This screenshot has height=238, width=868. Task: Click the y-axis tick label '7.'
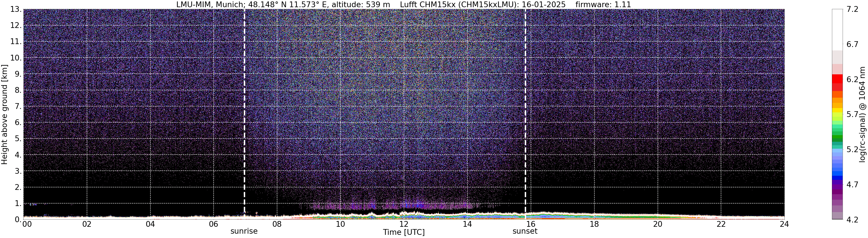(18, 106)
